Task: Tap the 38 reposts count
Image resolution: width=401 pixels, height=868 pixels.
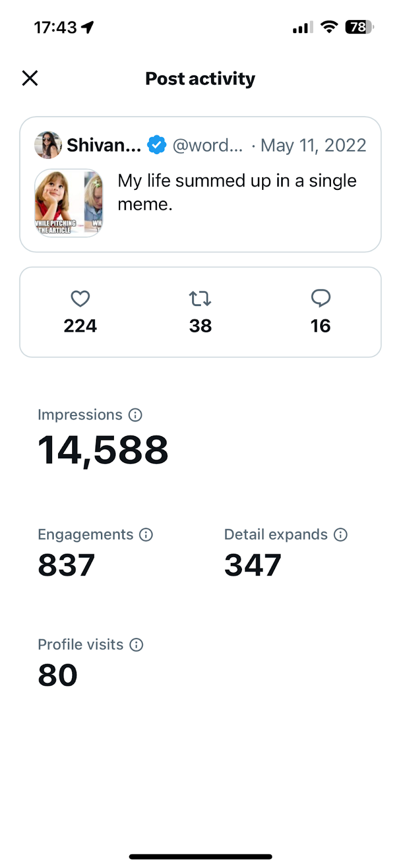Action: click(200, 325)
